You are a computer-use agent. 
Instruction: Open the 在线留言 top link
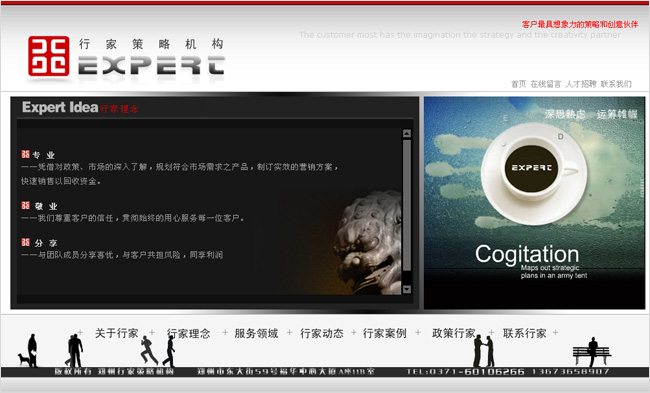click(546, 84)
